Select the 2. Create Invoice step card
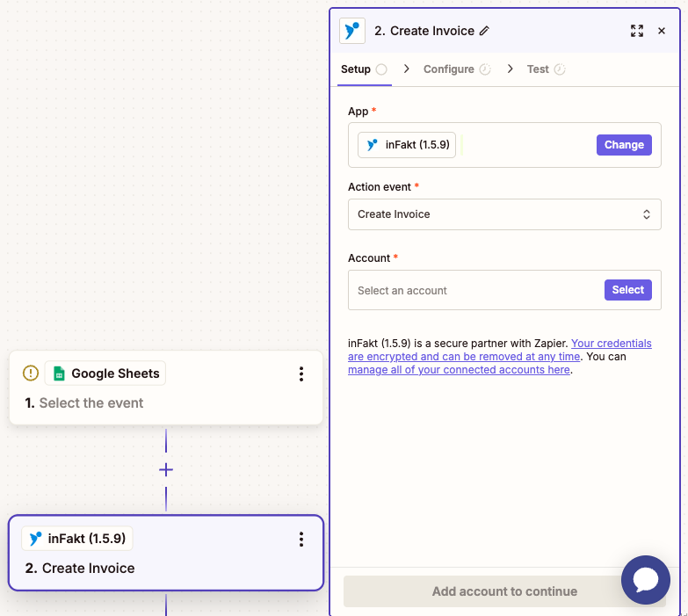The width and height of the screenshot is (688, 616). (166, 553)
